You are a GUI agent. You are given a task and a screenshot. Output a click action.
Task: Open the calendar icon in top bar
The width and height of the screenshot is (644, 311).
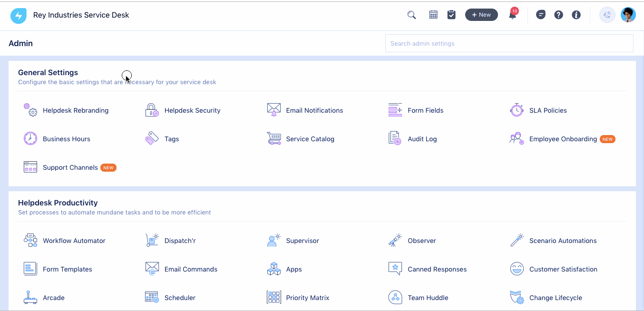(x=433, y=15)
